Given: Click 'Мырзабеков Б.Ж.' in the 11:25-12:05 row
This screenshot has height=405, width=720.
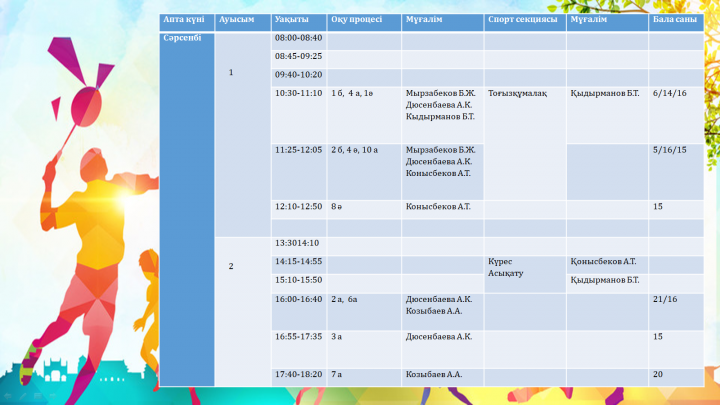Looking at the screenshot, I should click(x=440, y=150).
